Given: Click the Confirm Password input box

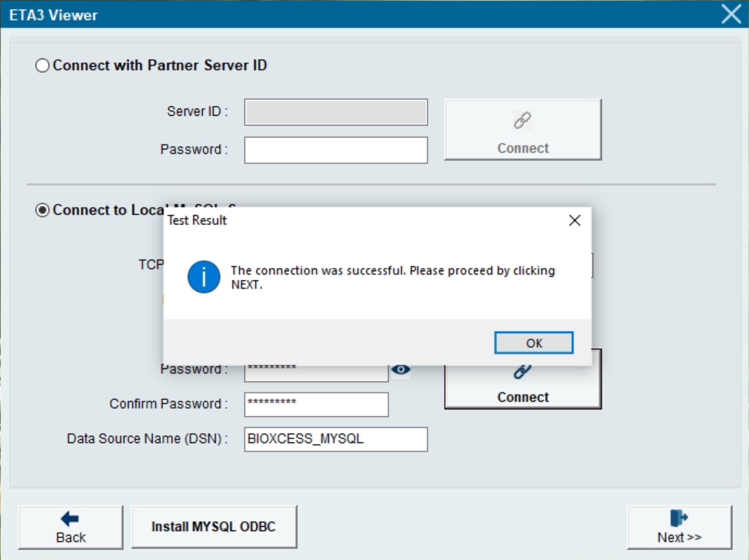Looking at the screenshot, I should pos(316,404).
